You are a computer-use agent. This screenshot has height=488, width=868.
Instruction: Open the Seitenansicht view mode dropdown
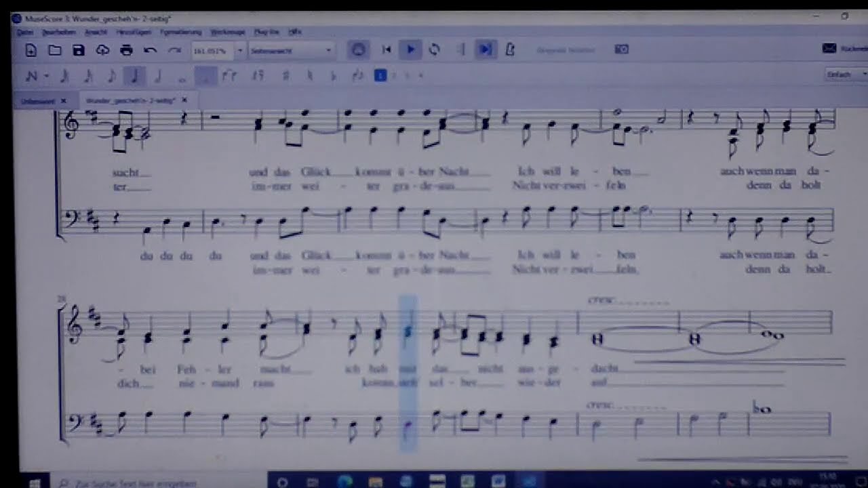point(291,51)
